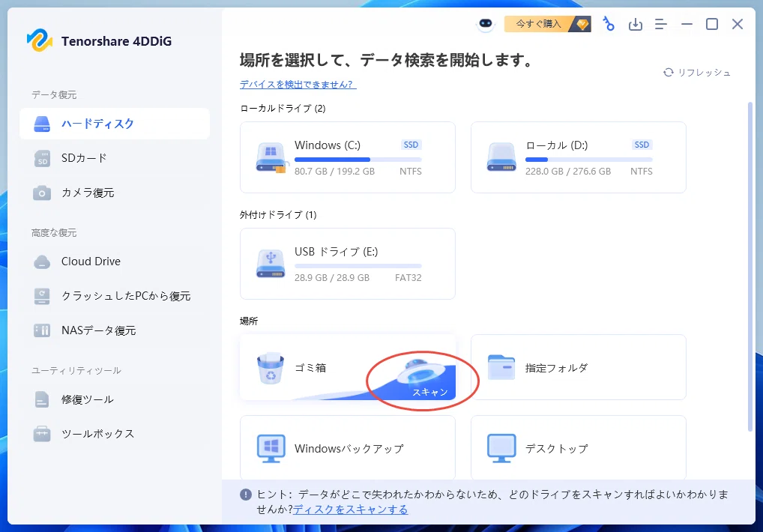763x532 pixels.
Task: Open NASデータ復元 option
Action: click(115, 330)
